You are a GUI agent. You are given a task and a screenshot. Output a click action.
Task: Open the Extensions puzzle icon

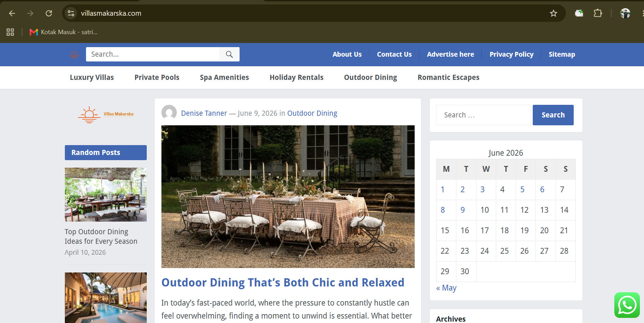(x=598, y=13)
